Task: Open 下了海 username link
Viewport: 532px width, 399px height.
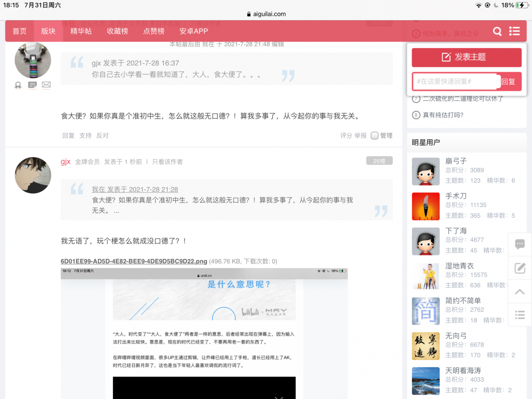Action: click(456, 231)
